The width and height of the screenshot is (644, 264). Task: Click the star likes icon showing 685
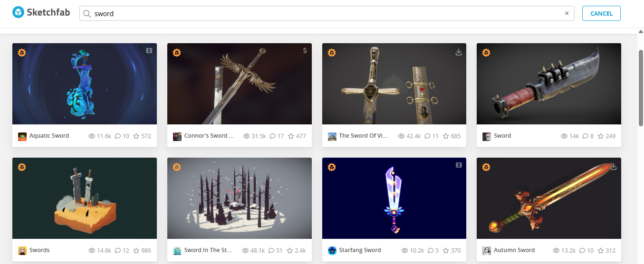pyautogui.click(x=446, y=136)
